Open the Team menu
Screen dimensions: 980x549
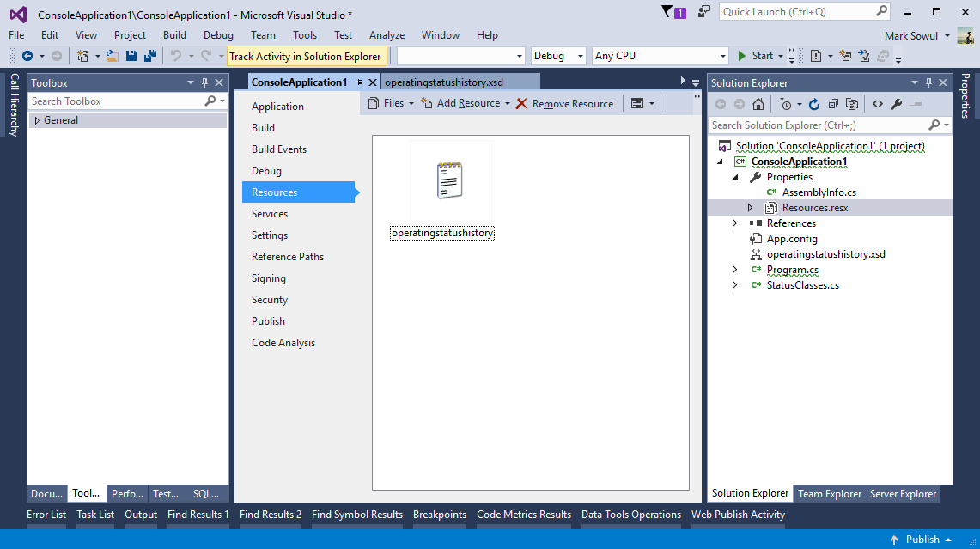263,35
